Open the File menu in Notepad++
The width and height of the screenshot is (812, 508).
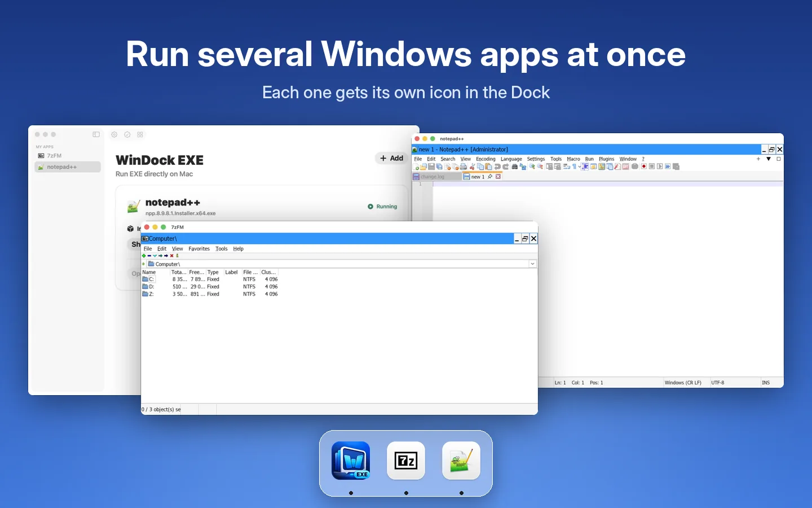pos(418,159)
